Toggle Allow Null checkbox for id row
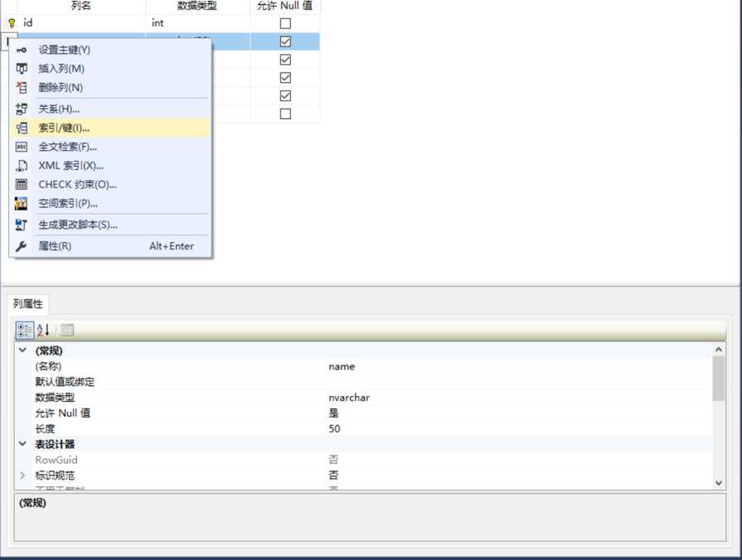 [x=285, y=23]
